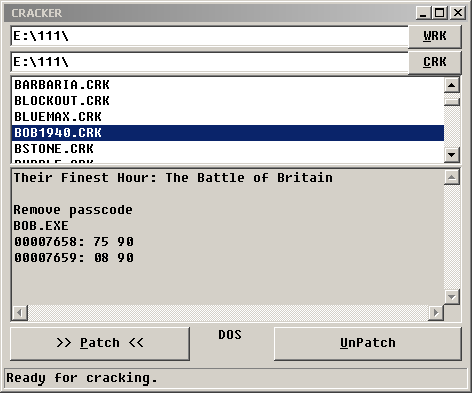This screenshot has height=393, width=472.
Task: Select BLOCKOUT.CRK in the file list
Action: 228,101
